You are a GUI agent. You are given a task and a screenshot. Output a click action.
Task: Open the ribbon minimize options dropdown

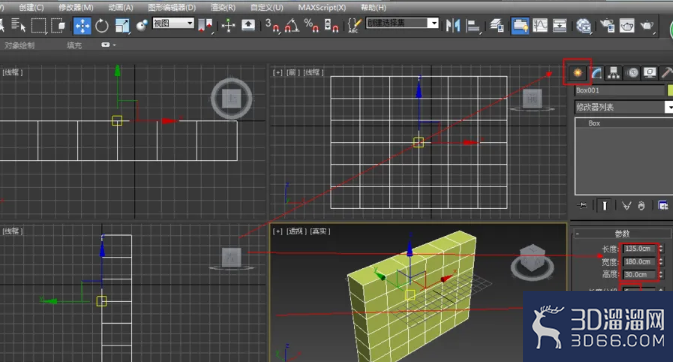(x=109, y=45)
